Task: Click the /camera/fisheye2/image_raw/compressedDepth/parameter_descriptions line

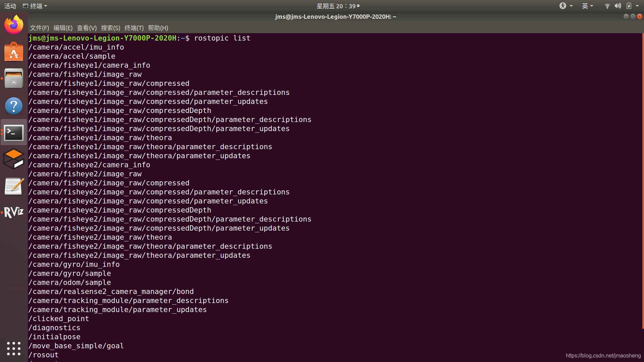Action: pyautogui.click(x=170, y=219)
